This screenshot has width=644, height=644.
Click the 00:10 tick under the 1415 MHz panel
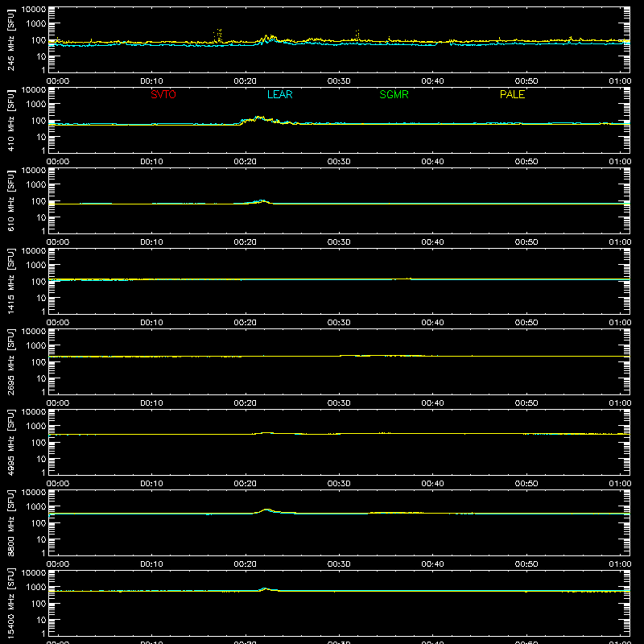151,323
